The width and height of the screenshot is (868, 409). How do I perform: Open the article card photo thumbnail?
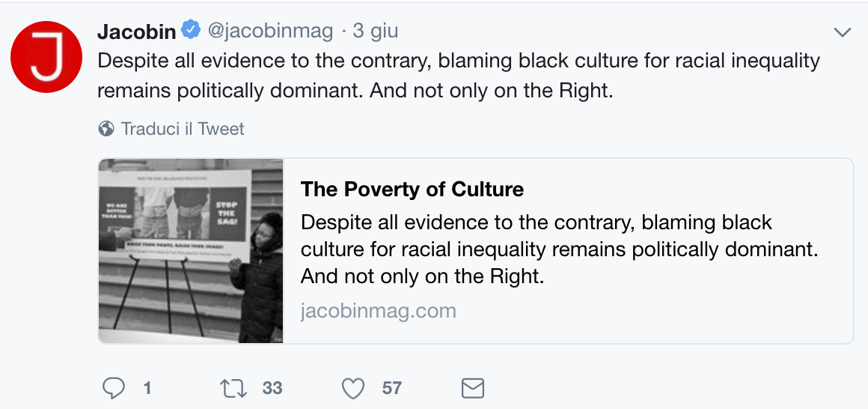191,251
